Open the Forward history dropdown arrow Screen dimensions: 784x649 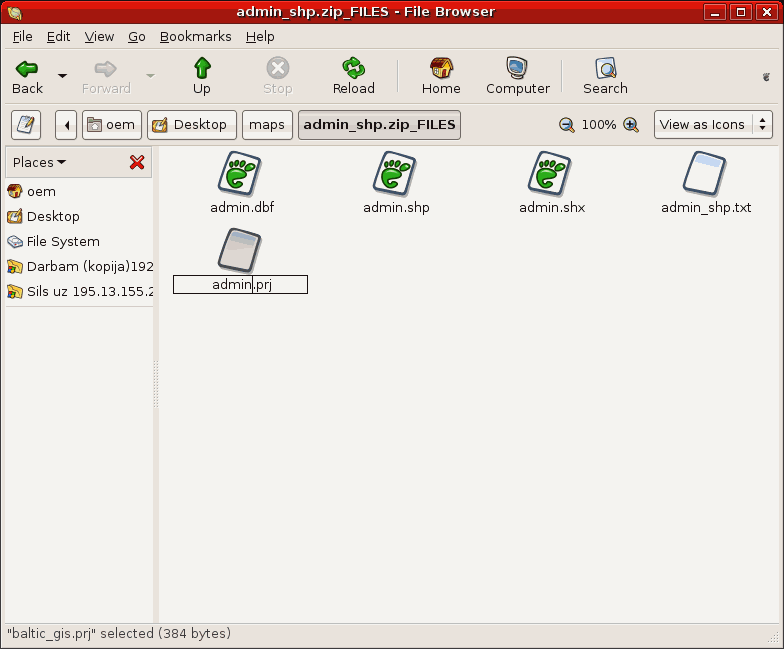click(150, 76)
